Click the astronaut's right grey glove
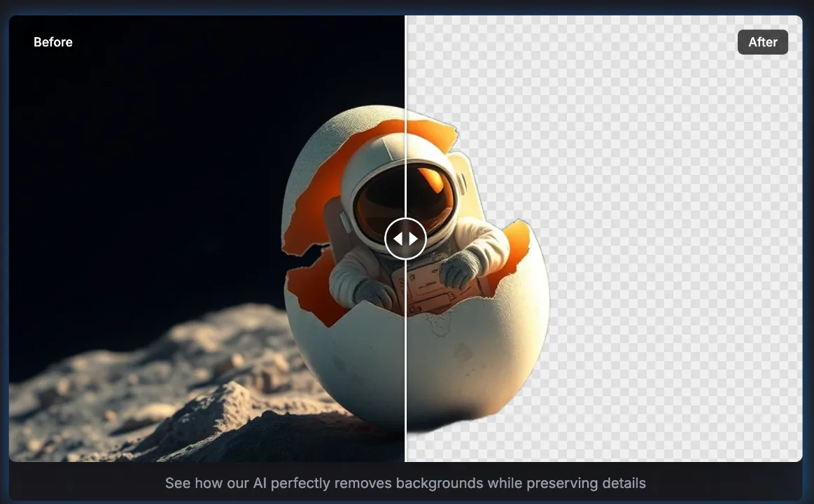Viewport: 814px width, 504px height. tap(459, 268)
